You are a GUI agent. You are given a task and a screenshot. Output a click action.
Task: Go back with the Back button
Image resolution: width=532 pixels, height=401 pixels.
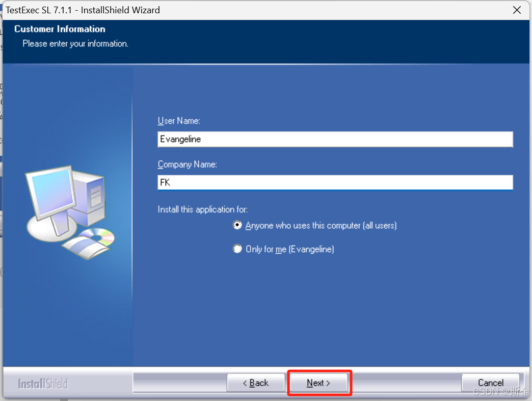click(x=256, y=383)
